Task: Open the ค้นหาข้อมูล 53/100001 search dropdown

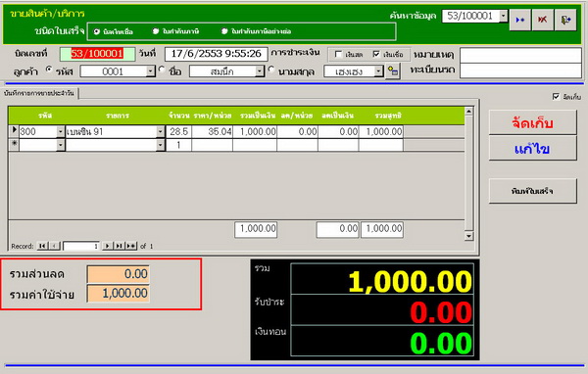Action: 504,16
